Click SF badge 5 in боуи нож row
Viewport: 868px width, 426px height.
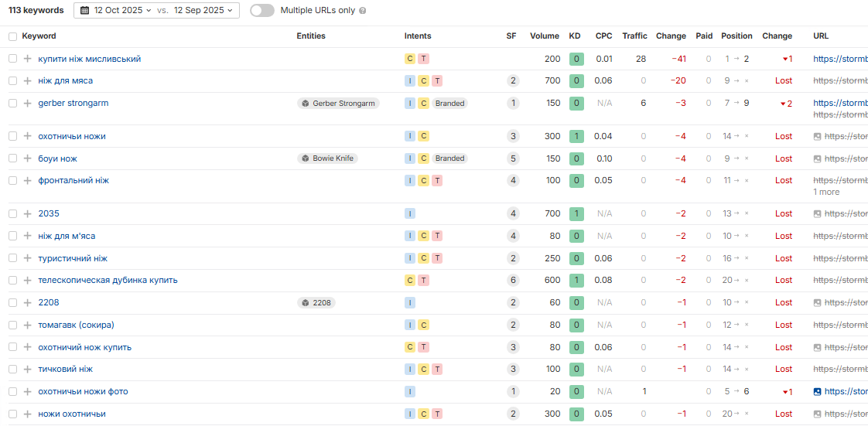513,158
